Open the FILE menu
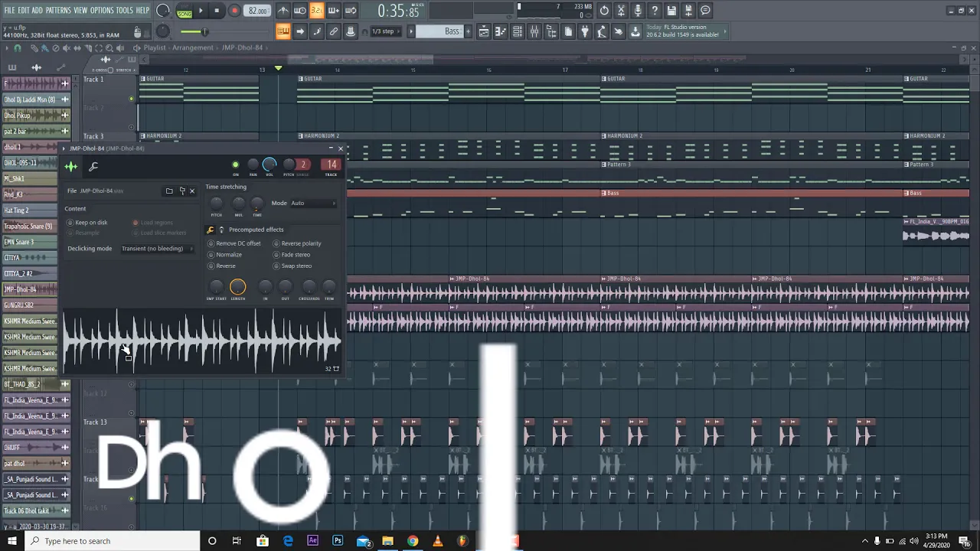Viewport: 980px width, 551px height. [x=9, y=10]
